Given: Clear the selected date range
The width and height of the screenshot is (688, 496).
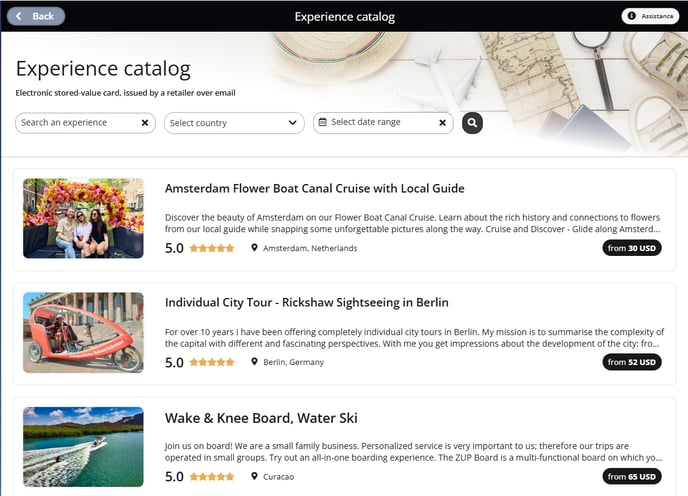Looking at the screenshot, I should pyautogui.click(x=443, y=123).
